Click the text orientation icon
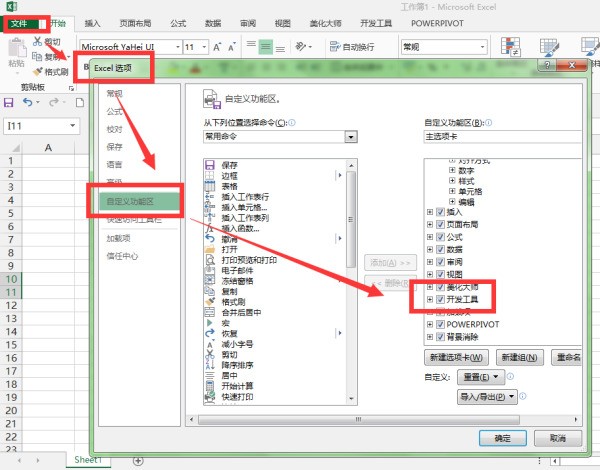Image resolution: width=600 pixels, height=470 pixels. tap(301, 47)
